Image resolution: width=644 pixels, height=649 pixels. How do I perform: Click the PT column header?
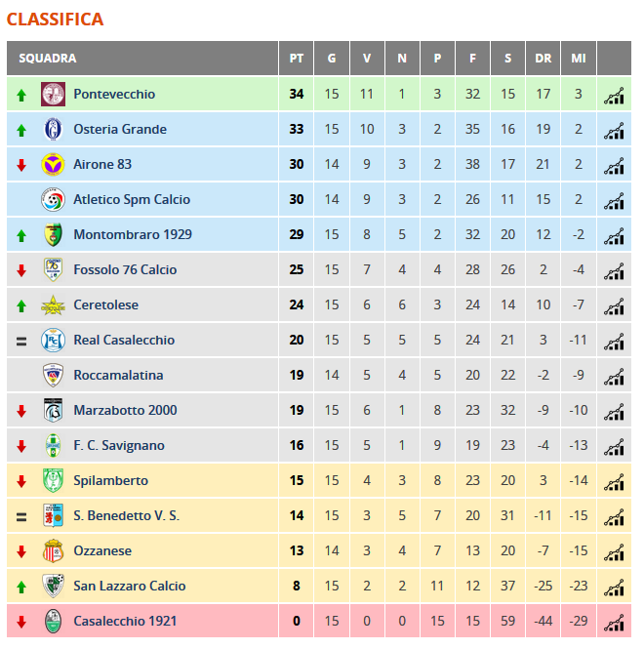point(297,59)
